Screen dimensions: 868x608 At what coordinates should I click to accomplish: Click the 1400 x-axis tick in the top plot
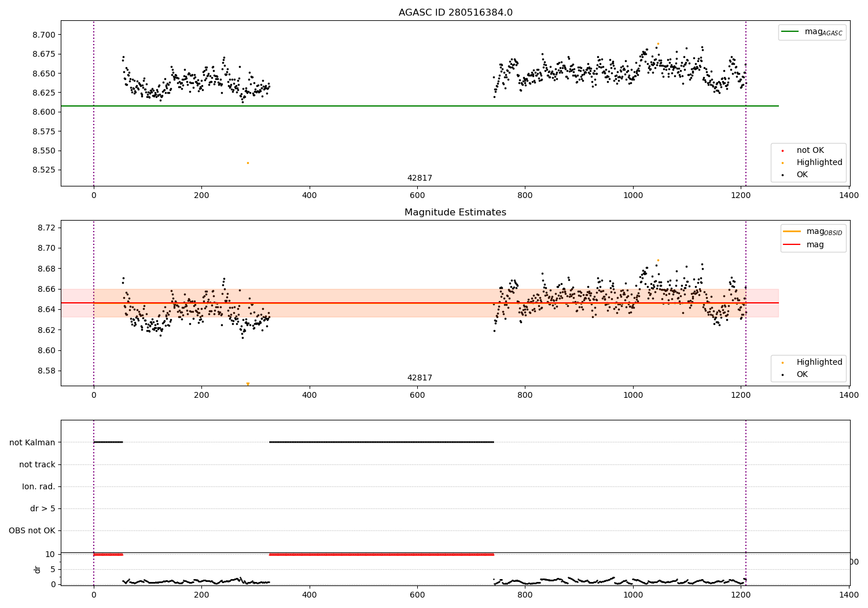849,196
